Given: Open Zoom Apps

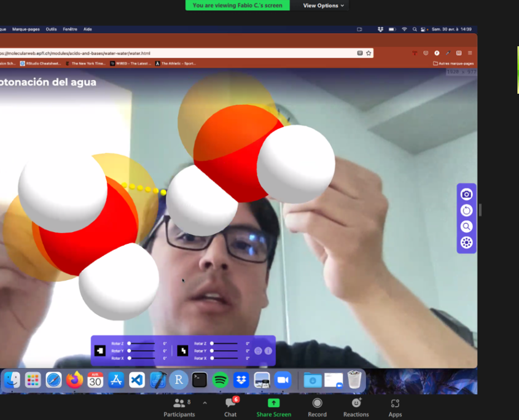Looking at the screenshot, I should (x=395, y=407).
